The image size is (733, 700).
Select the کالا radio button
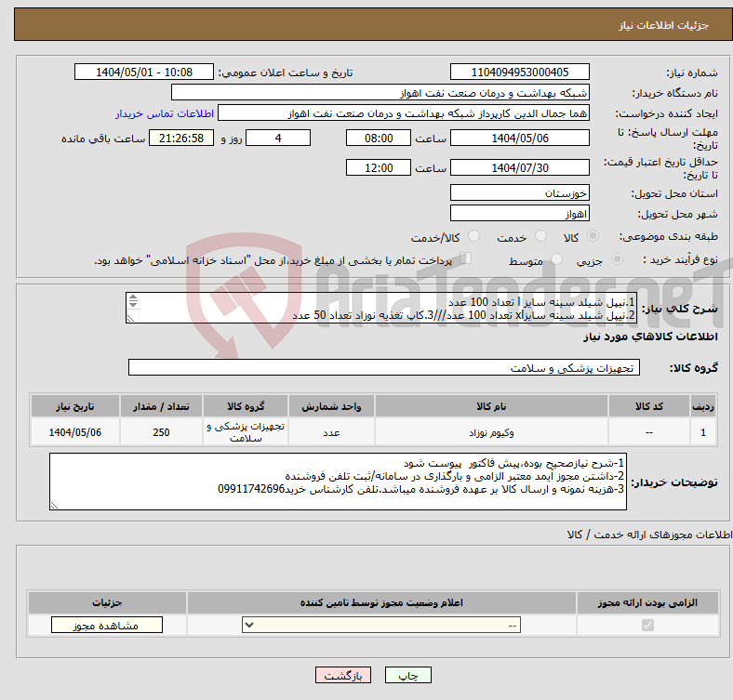point(593,237)
